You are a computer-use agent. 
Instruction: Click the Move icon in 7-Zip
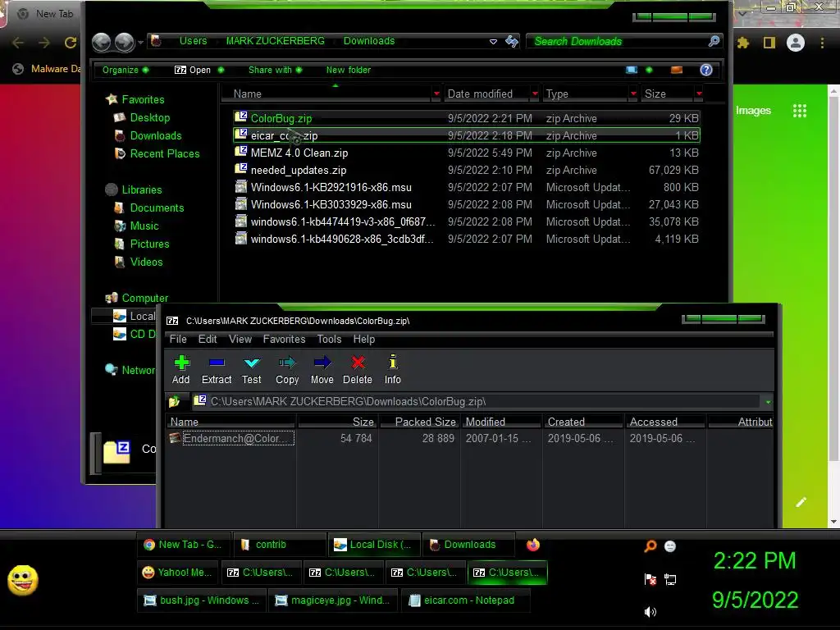pyautogui.click(x=322, y=363)
